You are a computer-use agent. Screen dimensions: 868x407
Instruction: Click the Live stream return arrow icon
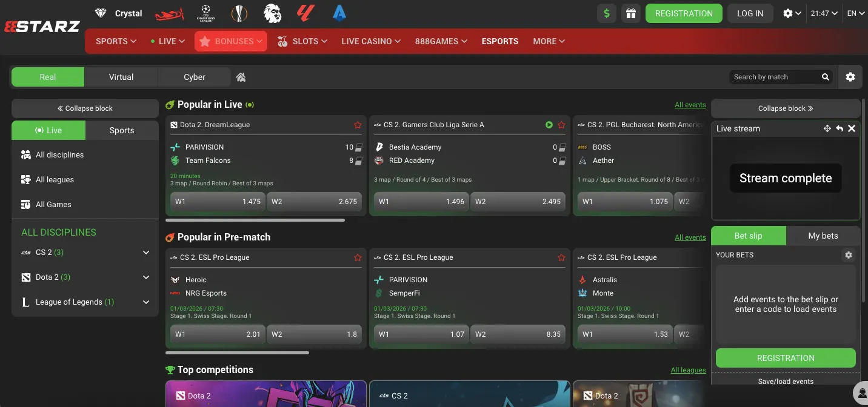tap(840, 128)
